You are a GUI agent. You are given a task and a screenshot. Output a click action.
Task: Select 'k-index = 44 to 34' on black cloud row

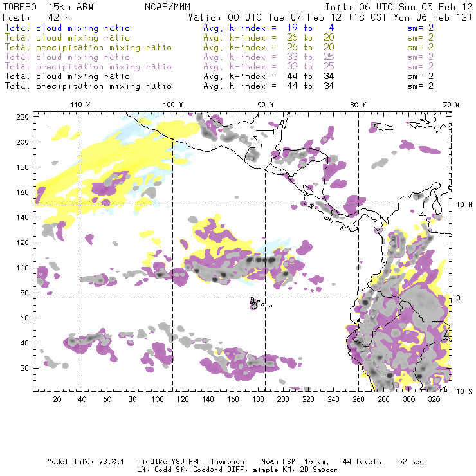[x=282, y=77]
